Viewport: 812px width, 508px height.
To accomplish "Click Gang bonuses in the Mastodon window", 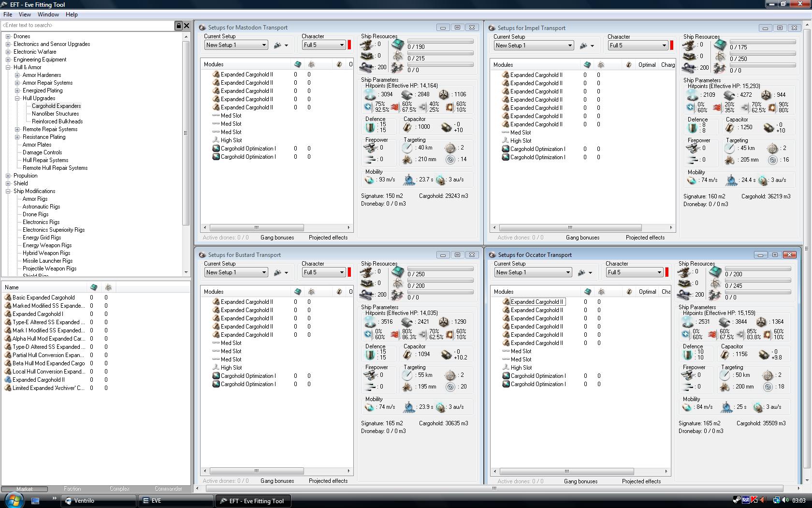I will click(277, 238).
